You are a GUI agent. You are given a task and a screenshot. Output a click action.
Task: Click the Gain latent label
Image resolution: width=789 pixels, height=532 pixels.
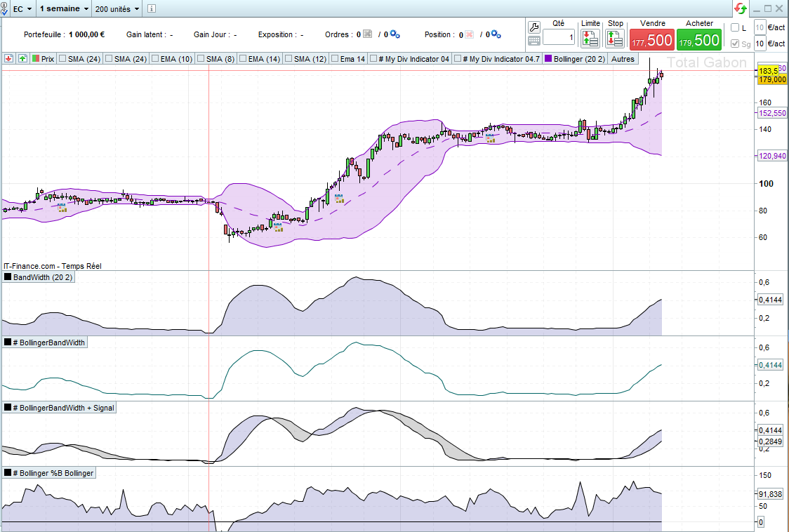click(147, 34)
